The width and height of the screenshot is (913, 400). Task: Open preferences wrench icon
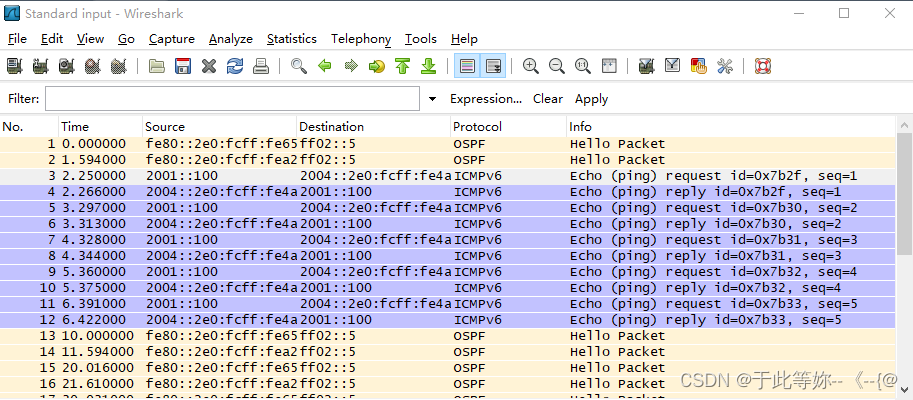pyautogui.click(x=725, y=66)
